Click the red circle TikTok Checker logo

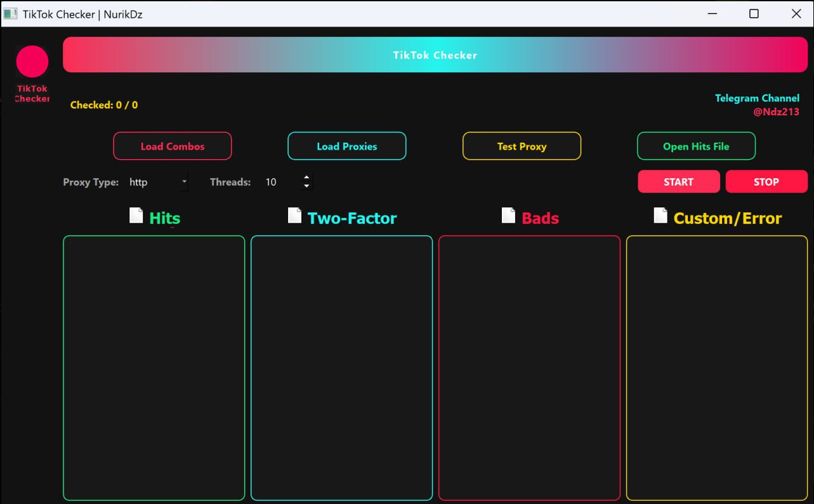tap(32, 61)
